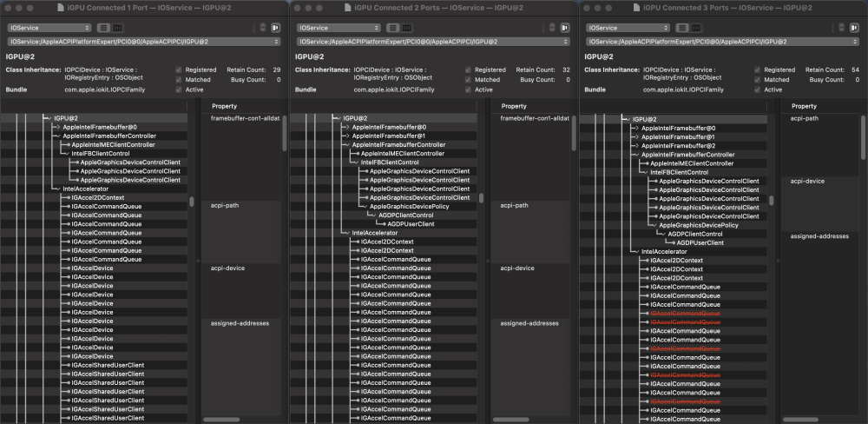Viewport: 868px width, 424px height.
Task: Click the toolbar stepper in 2 Ports window
Action: pyautogui.click(x=552, y=28)
